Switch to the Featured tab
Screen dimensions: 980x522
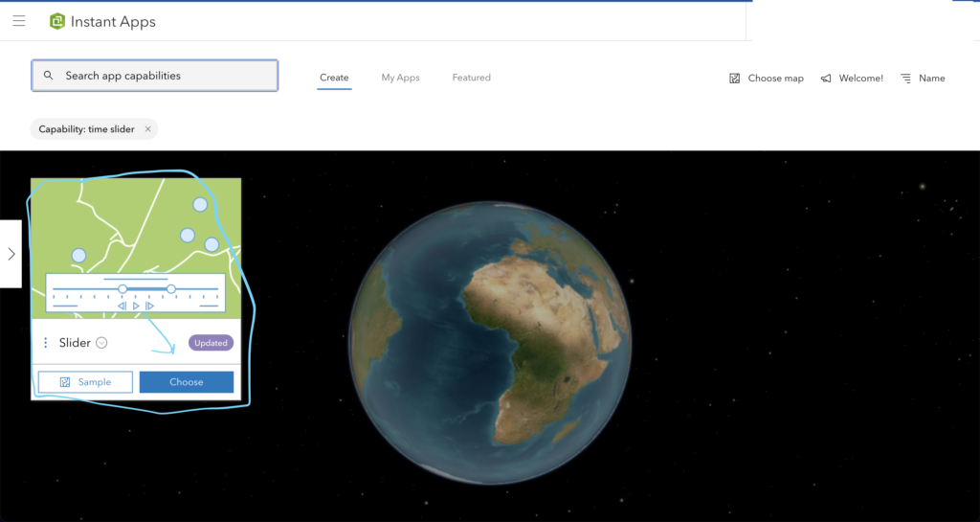[x=471, y=78]
